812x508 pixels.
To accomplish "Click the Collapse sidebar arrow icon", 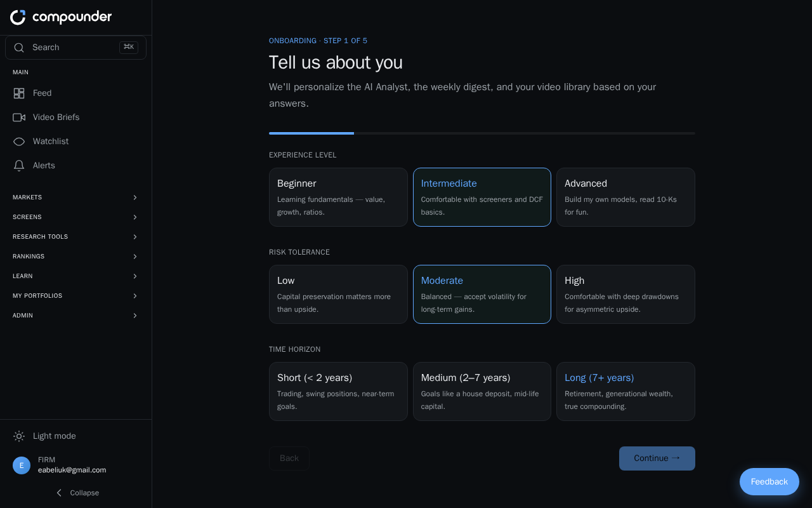I will (x=59, y=493).
